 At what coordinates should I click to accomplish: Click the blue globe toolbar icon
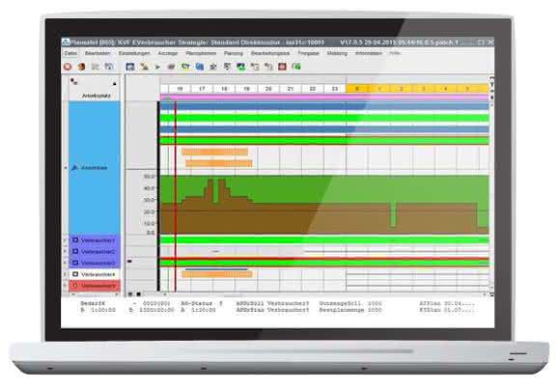click(x=200, y=67)
